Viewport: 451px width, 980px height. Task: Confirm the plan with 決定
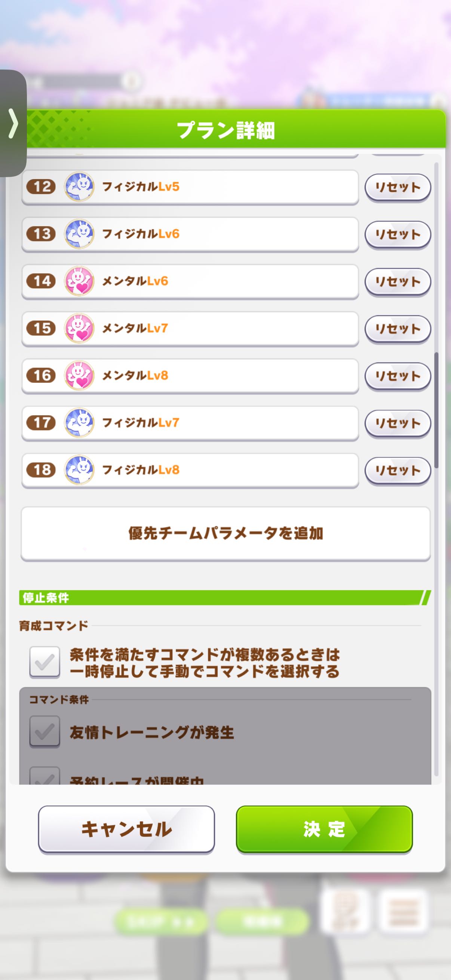click(324, 829)
